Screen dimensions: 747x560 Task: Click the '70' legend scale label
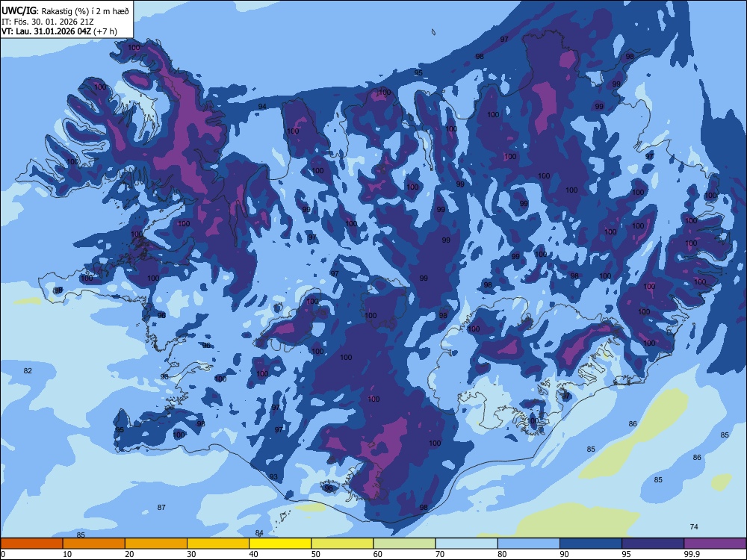coord(440,554)
